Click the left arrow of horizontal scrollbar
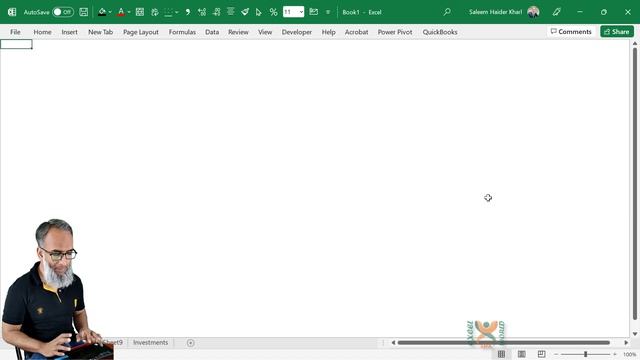640x360 pixels. (x=393, y=342)
